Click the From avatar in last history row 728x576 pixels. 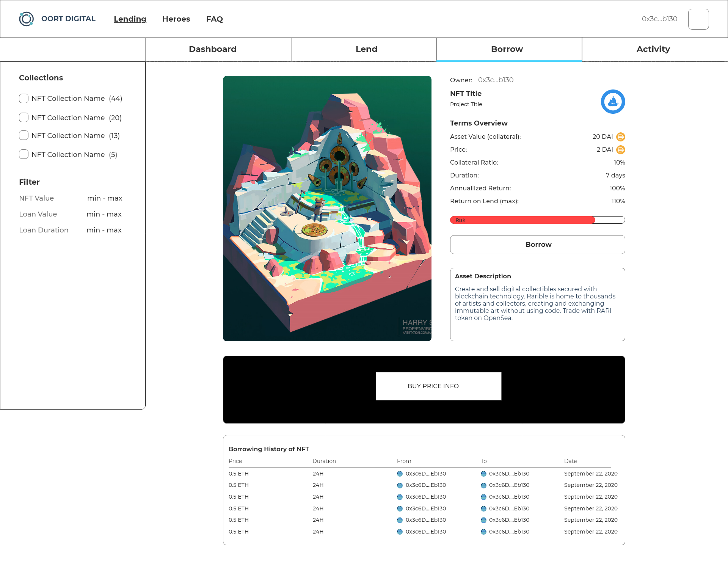(x=400, y=532)
